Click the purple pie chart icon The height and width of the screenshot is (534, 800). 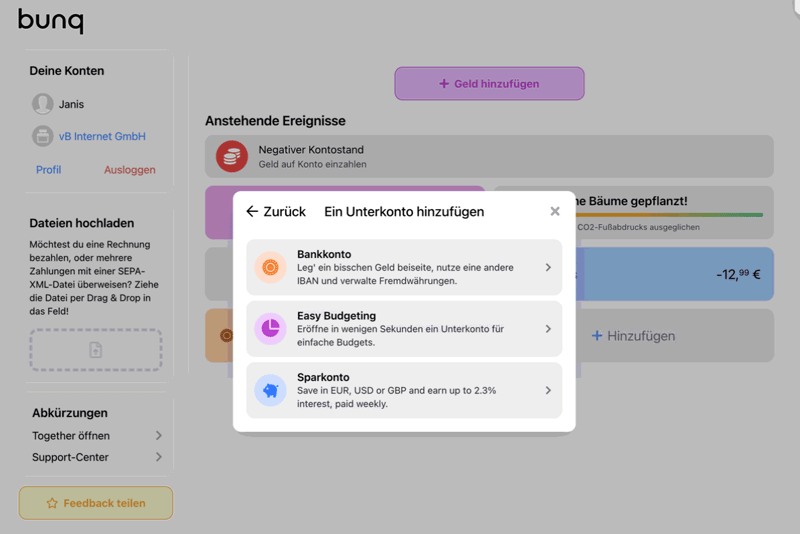tap(270, 329)
